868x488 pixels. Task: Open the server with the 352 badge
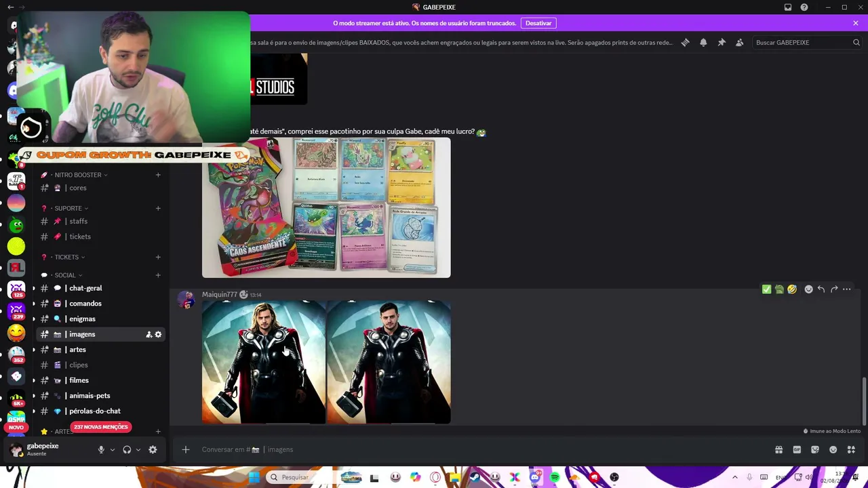tap(16, 354)
